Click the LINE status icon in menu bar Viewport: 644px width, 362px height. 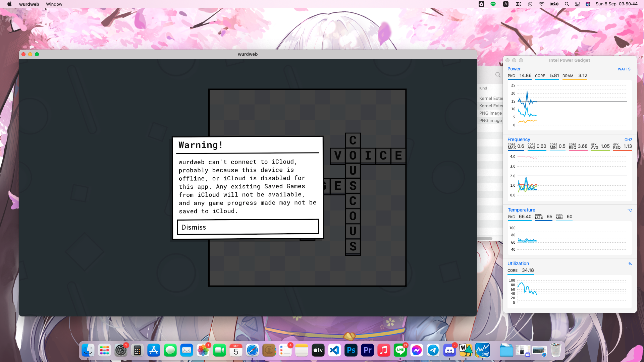pos(493,4)
